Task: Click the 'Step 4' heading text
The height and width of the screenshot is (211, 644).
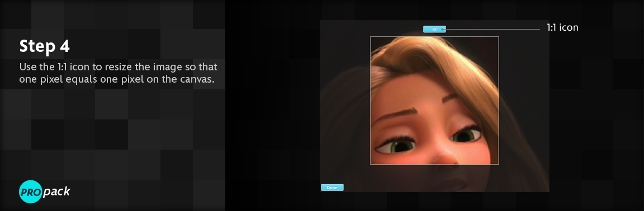Action: pyautogui.click(x=44, y=47)
